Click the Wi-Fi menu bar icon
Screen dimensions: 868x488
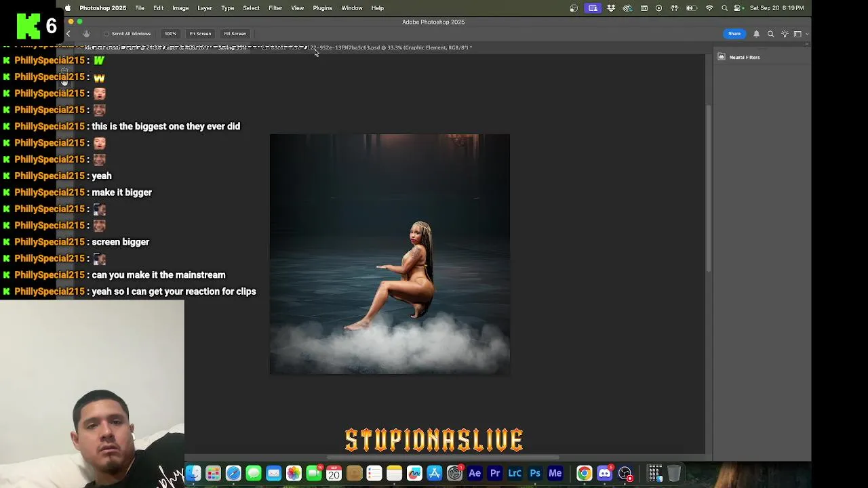pos(709,8)
